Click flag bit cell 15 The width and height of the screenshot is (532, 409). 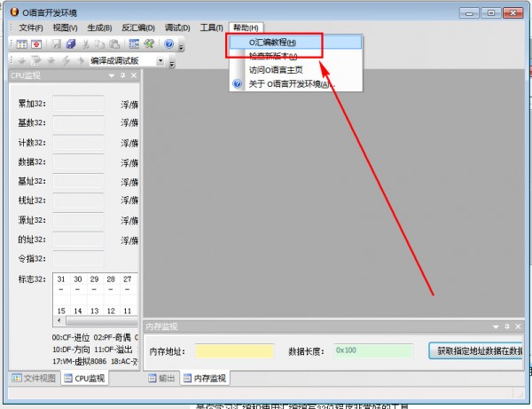(x=61, y=311)
